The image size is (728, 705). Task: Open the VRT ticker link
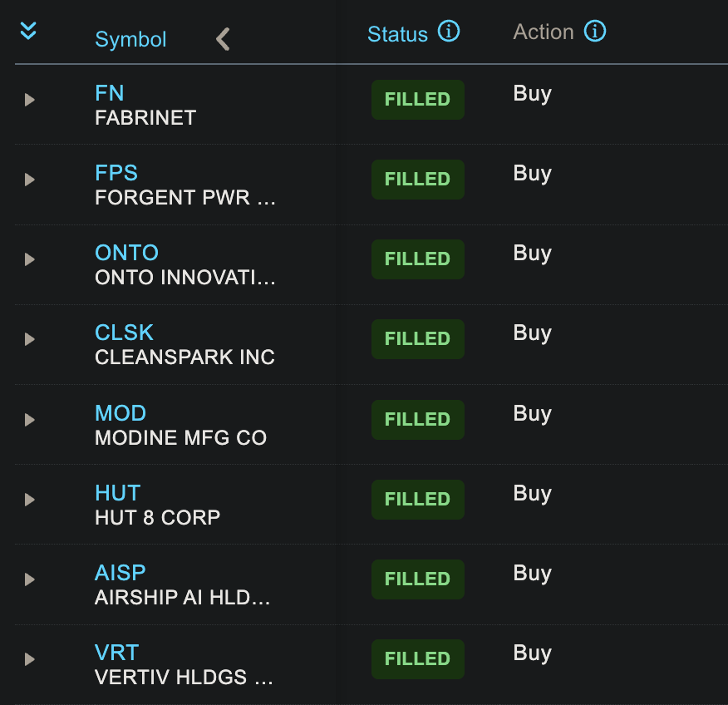pos(116,653)
